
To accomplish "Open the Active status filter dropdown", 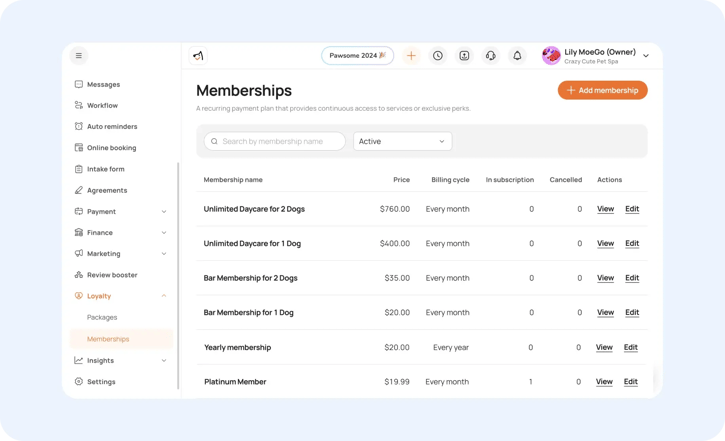I will (402, 141).
